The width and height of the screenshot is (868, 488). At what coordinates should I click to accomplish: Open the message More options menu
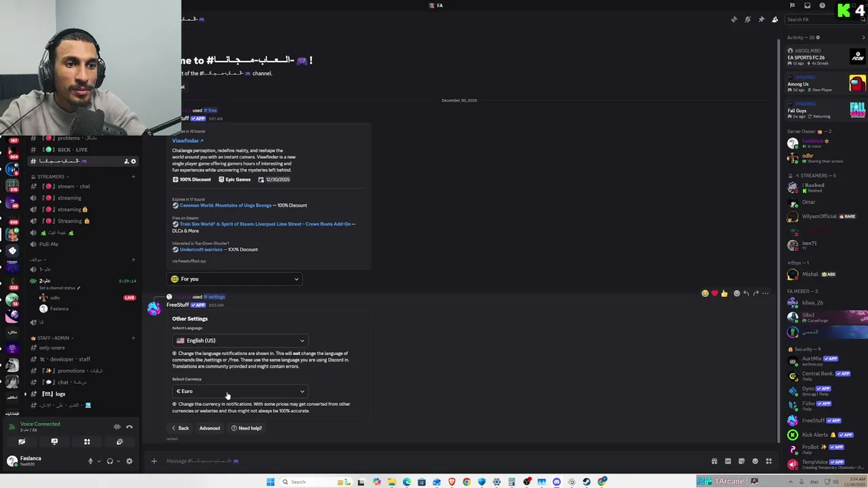click(766, 293)
